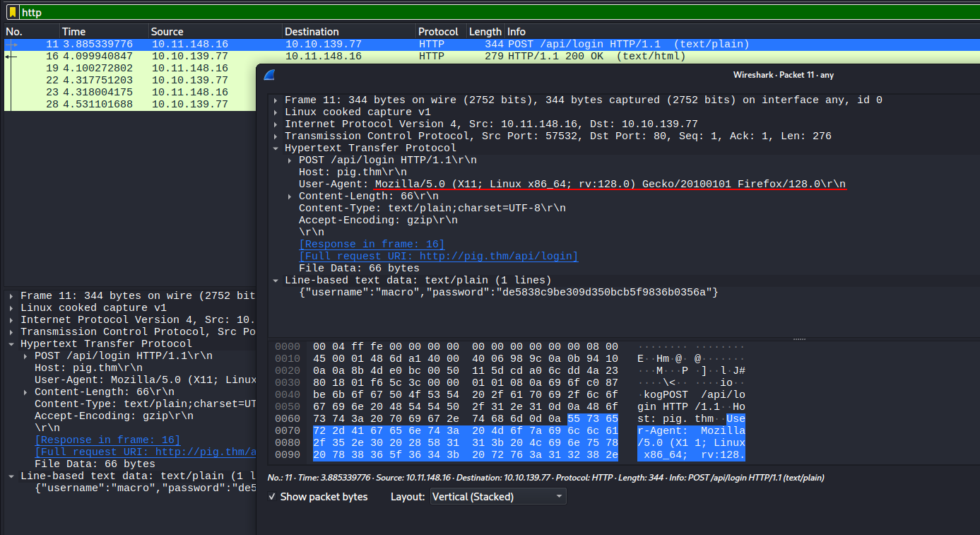Click the Wireshark fin icon in dialog title

pyautogui.click(x=268, y=76)
